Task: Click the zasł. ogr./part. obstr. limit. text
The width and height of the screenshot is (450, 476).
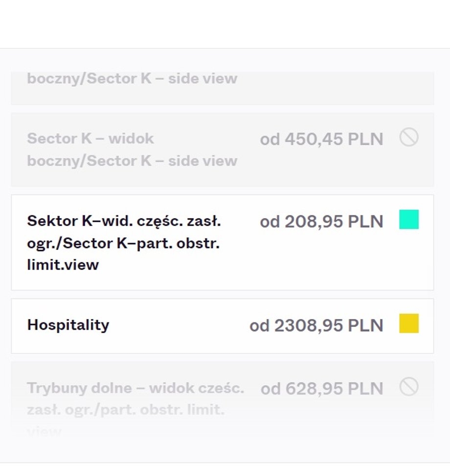Action: [126, 410]
